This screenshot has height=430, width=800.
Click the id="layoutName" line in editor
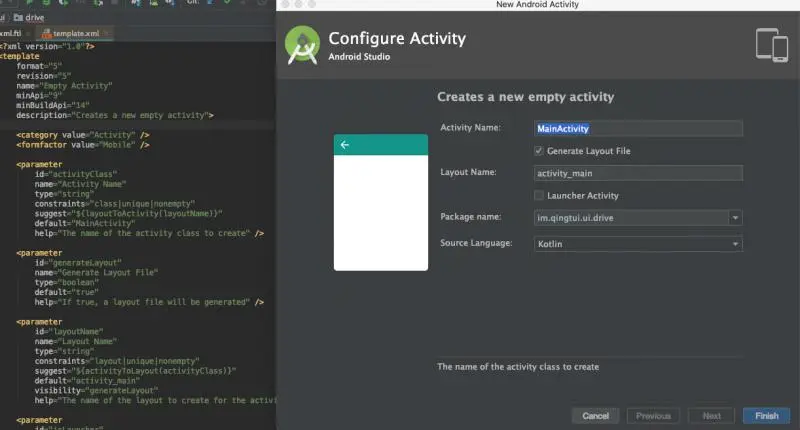click(x=69, y=332)
